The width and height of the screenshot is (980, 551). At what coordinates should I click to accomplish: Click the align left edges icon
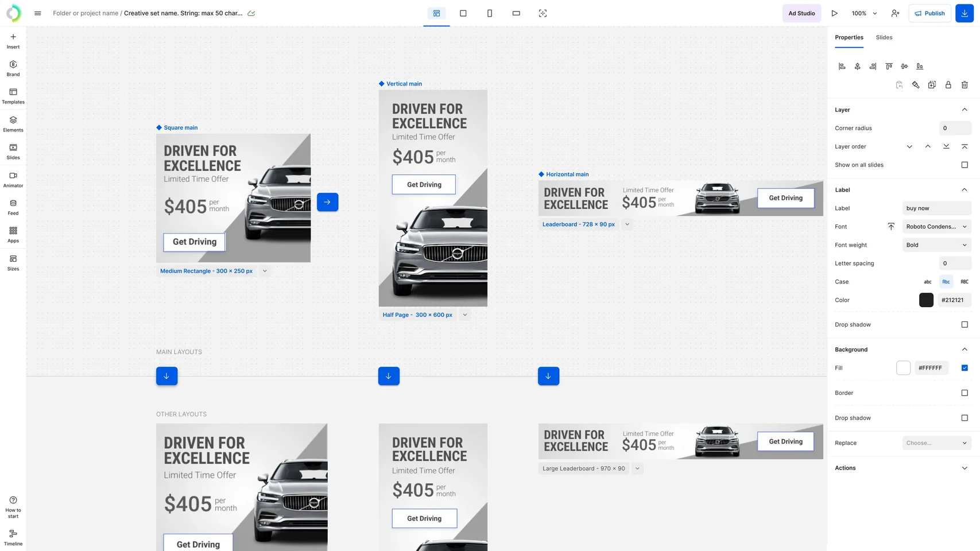(x=842, y=67)
